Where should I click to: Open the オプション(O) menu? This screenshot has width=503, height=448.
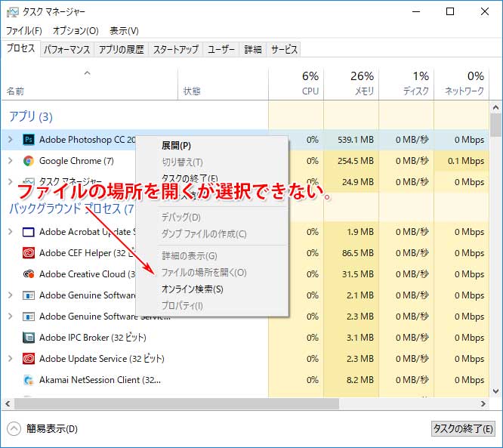(76, 31)
